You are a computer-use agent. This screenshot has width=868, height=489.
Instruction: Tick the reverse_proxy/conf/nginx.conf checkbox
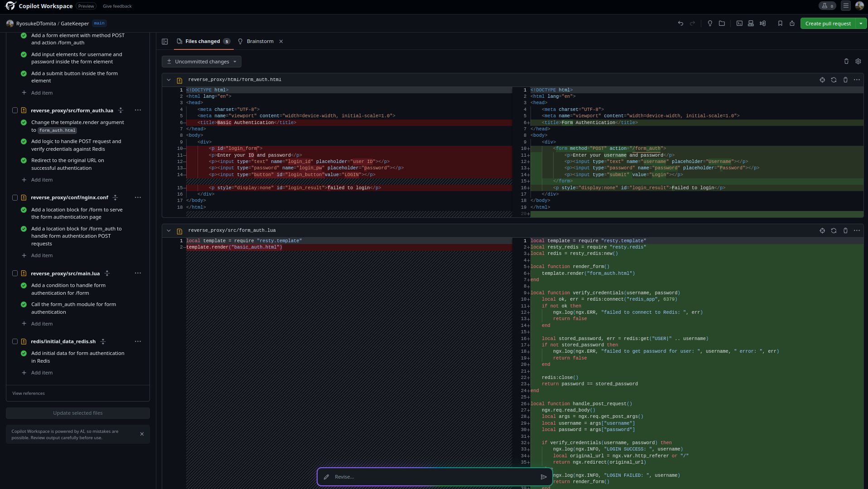pyautogui.click(x=15, y=197)
